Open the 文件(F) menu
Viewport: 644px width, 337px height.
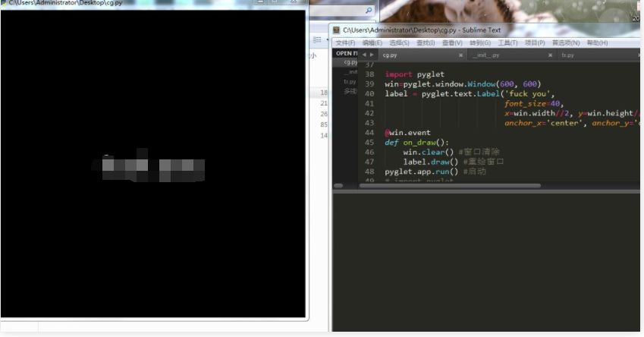coord(345,43)
